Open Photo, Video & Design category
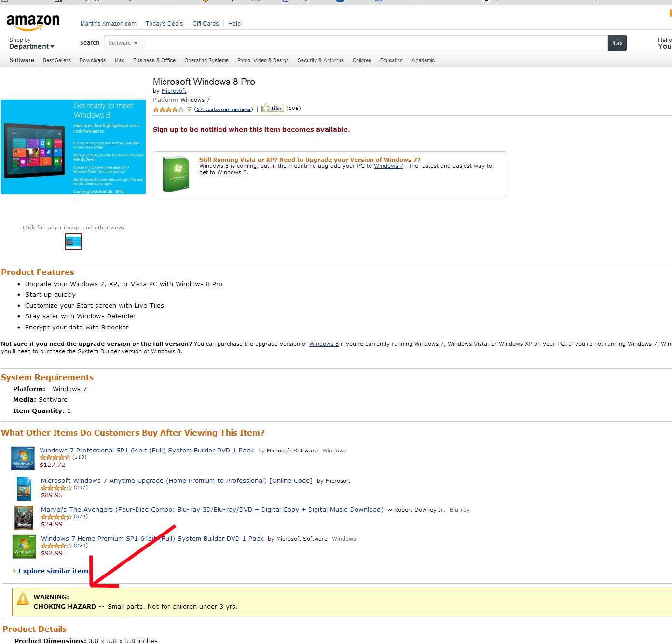The height and width of the screenshot is (643, 672). coord(263,60)
